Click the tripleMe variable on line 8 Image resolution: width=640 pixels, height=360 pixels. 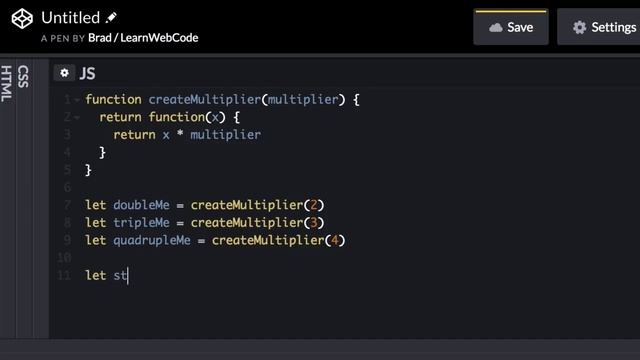141,223
